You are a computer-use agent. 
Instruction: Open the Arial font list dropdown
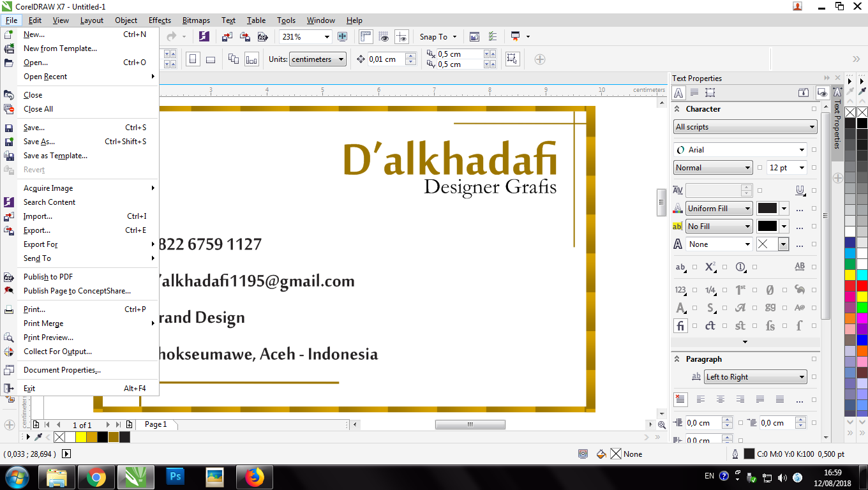click(x=802, y=150)
